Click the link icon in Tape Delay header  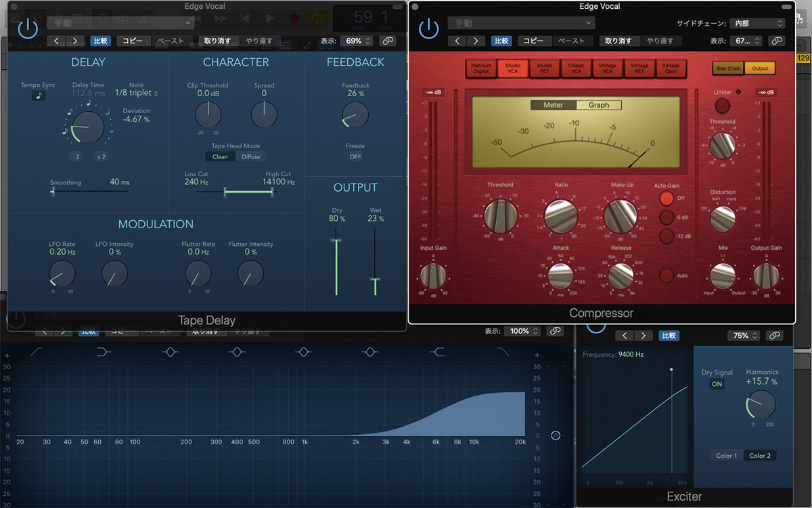click(x=388, y=41)
